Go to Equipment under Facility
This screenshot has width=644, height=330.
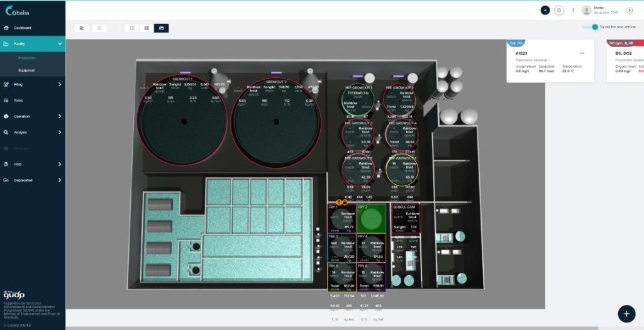coord(26,70)
